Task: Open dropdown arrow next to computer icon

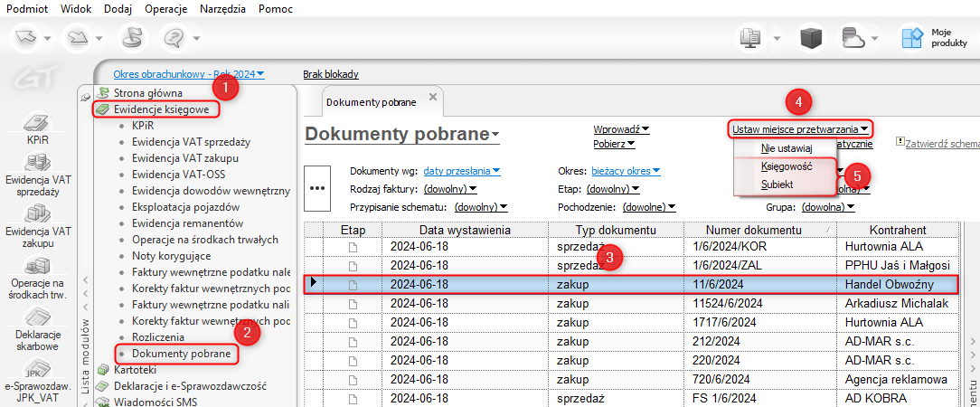Action: click(x=776, y=38)
